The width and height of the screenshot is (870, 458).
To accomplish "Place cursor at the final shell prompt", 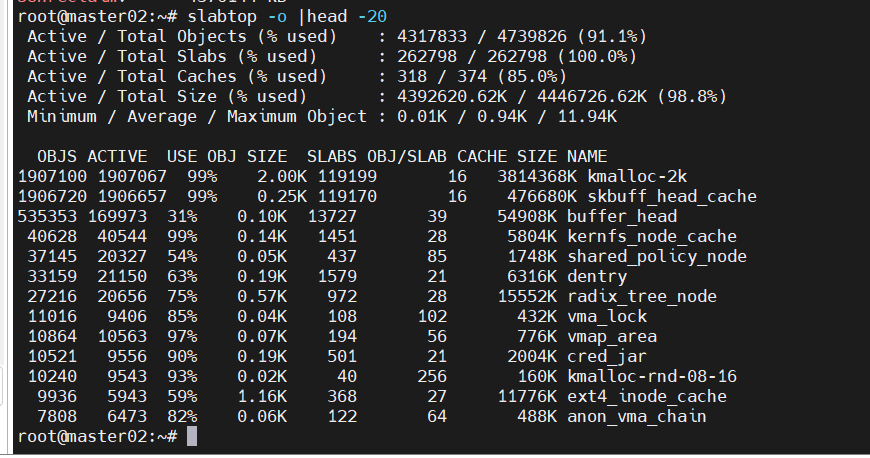I will click(191, 436).
